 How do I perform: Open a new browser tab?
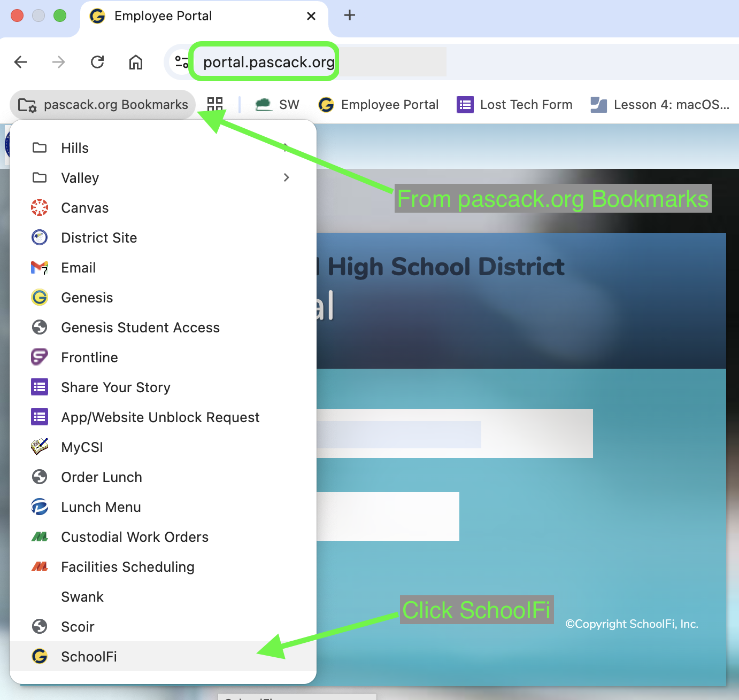350,15
